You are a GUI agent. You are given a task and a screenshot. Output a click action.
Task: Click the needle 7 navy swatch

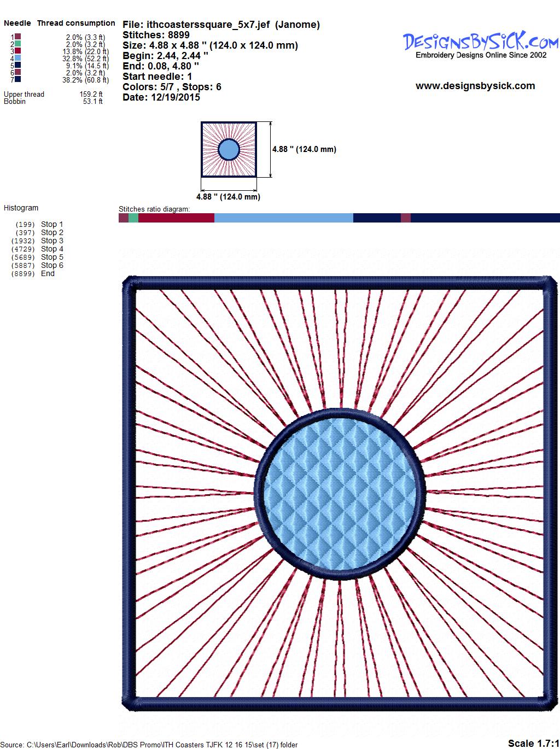coord(18,79)
